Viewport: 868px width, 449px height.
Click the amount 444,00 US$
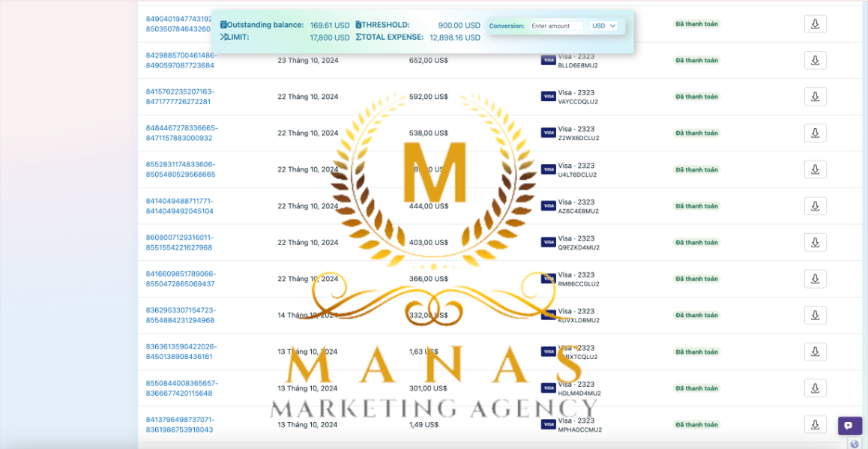tap(429, 206)
